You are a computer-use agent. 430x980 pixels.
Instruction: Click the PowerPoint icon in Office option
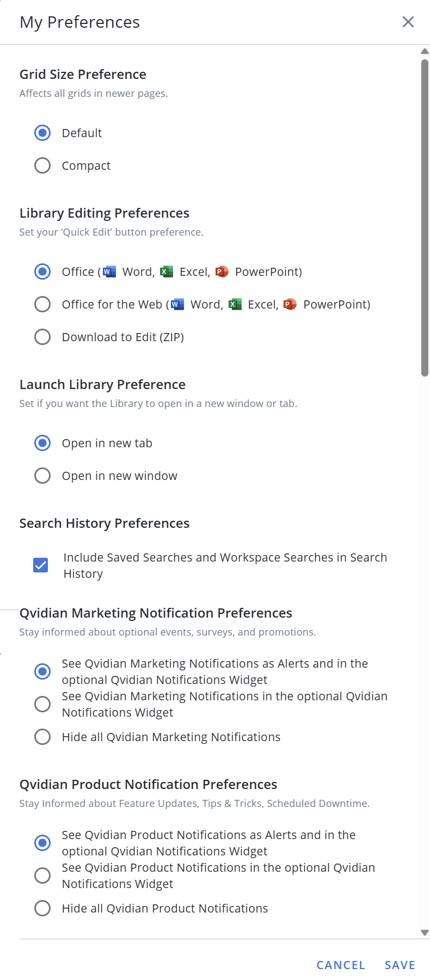click(222, 272)
